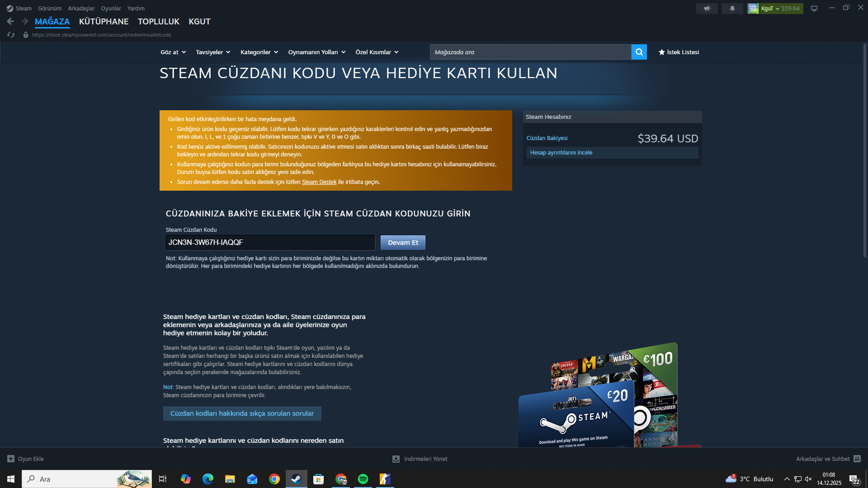Open the Oyunlar menu
The width and height of the screenshot is (868, 488).
click(111, 8)
